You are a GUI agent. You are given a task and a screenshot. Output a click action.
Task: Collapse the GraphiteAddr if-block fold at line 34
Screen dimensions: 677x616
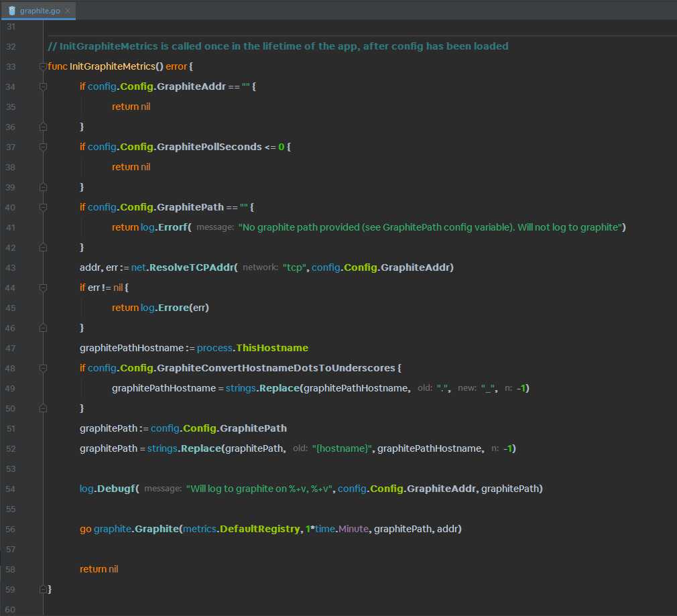[x=43, y=86]
